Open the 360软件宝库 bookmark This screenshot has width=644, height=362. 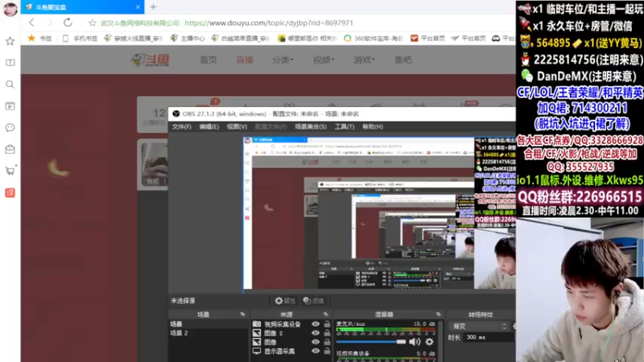(373, 38)
